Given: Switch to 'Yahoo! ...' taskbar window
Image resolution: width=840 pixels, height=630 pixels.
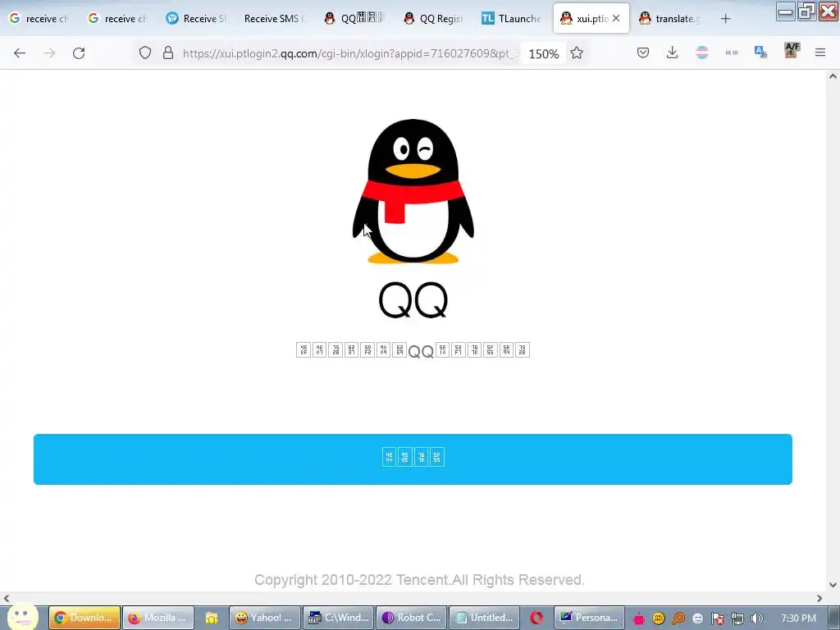Looking at the screenshot, I should [x=265, y=618].
